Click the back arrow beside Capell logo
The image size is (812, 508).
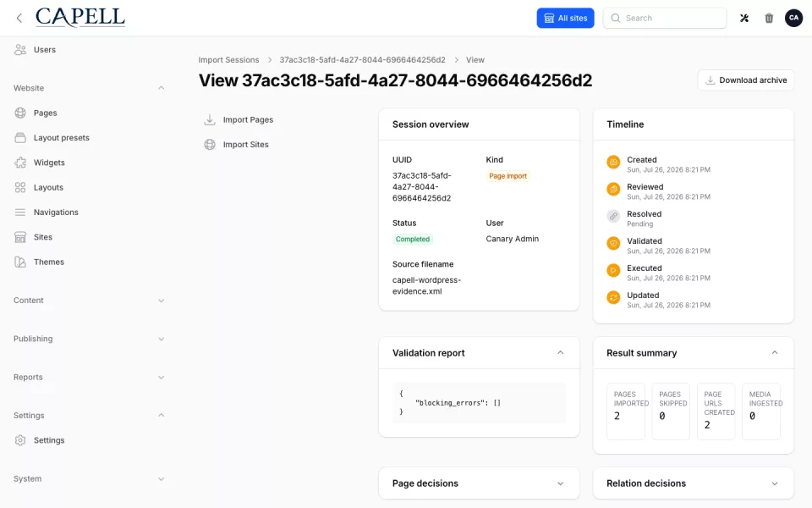(x=19, y=18)
